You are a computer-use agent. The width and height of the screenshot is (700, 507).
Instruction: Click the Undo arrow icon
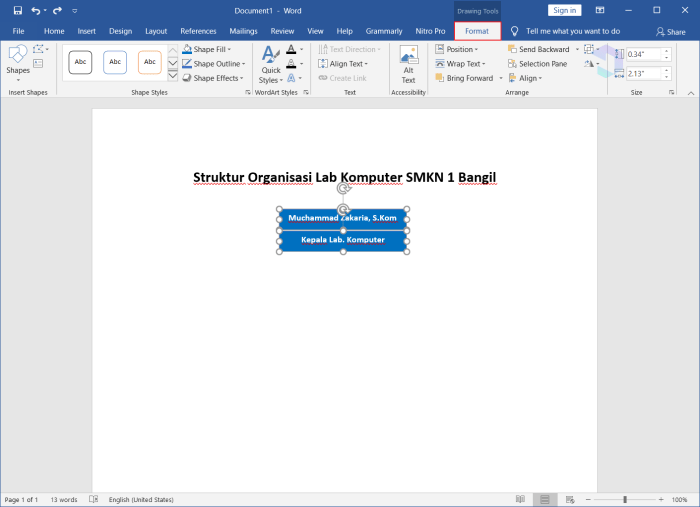point(36,10)
